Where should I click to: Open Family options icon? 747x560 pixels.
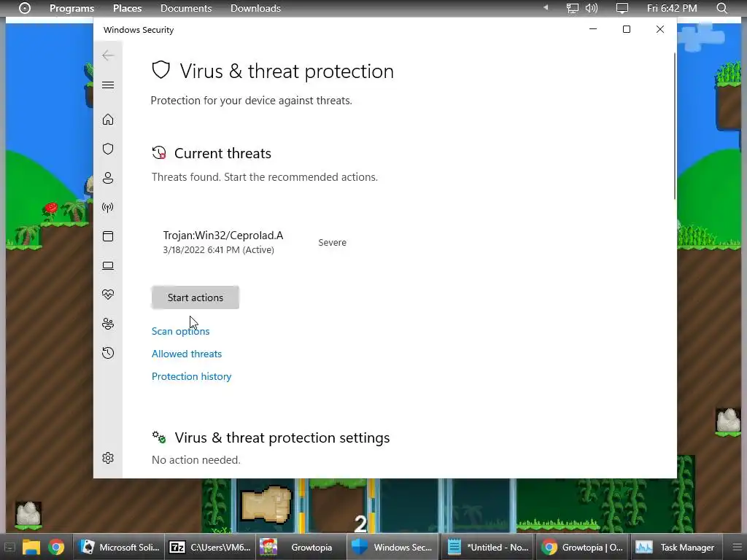pos(108,324)
